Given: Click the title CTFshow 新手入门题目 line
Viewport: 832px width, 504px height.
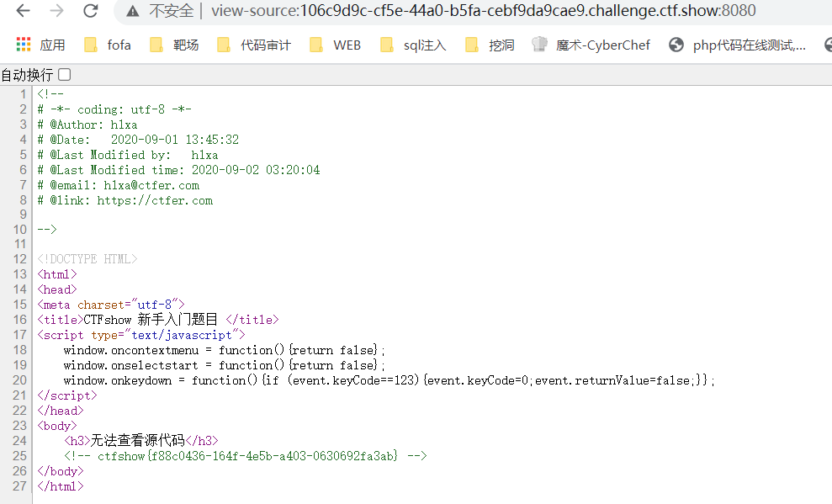Looking at the screenshot, I should [x=157, y=320].
